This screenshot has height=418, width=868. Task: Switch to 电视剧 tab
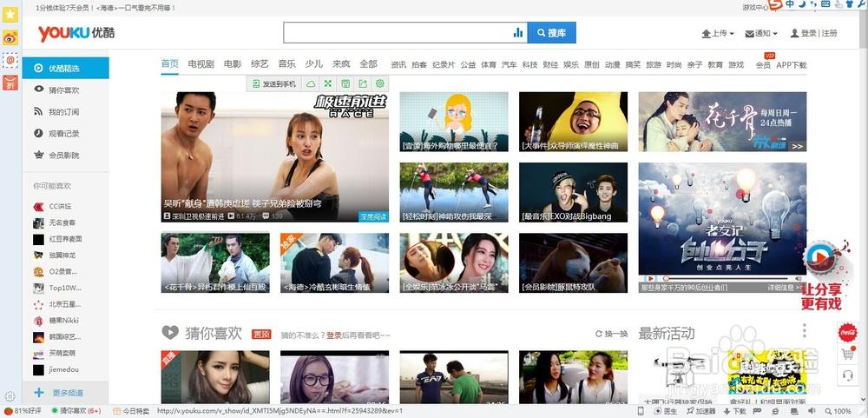(201, 63)
